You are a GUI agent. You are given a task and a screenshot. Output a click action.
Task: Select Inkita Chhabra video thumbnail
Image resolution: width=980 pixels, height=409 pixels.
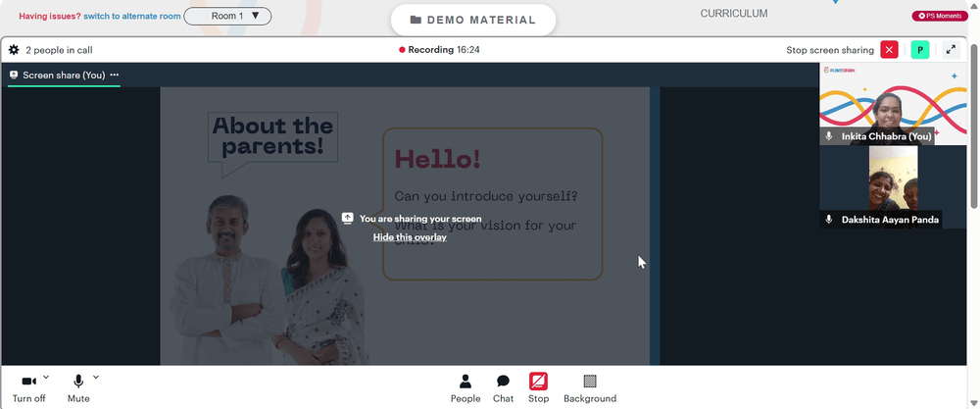tap(893, 104)
